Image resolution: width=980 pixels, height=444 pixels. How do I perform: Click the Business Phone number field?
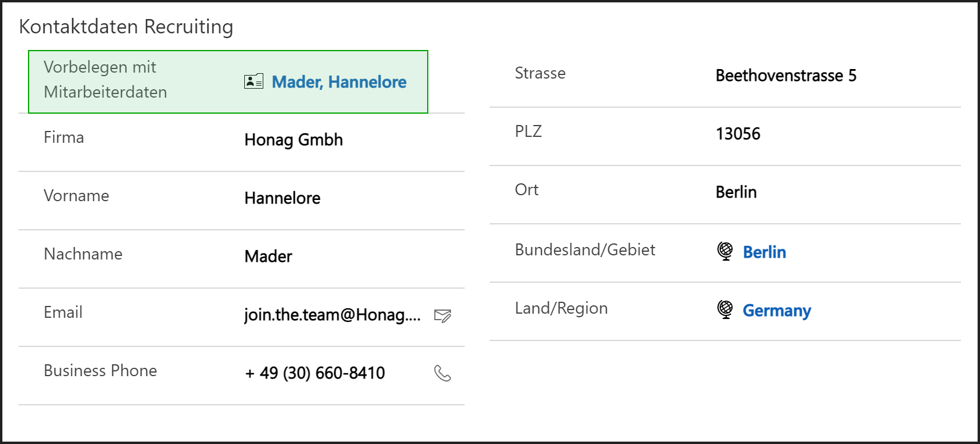[x=315, y=373]
